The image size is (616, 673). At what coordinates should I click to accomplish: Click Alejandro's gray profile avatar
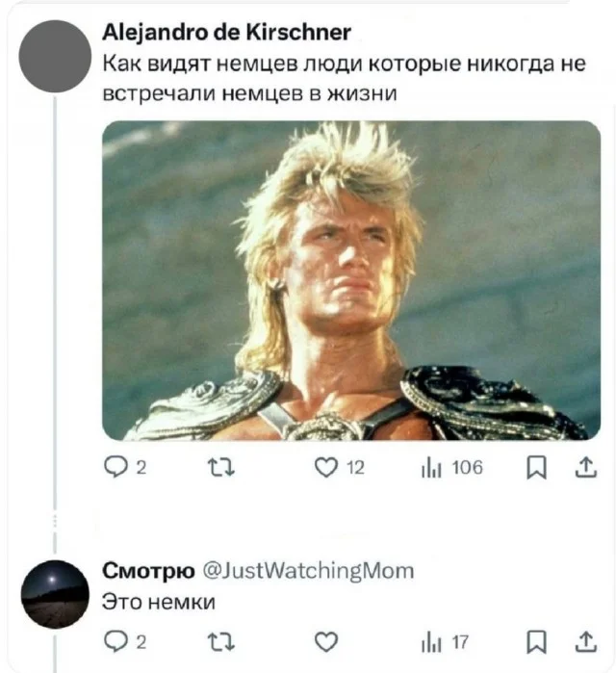(x=55, y=56)
